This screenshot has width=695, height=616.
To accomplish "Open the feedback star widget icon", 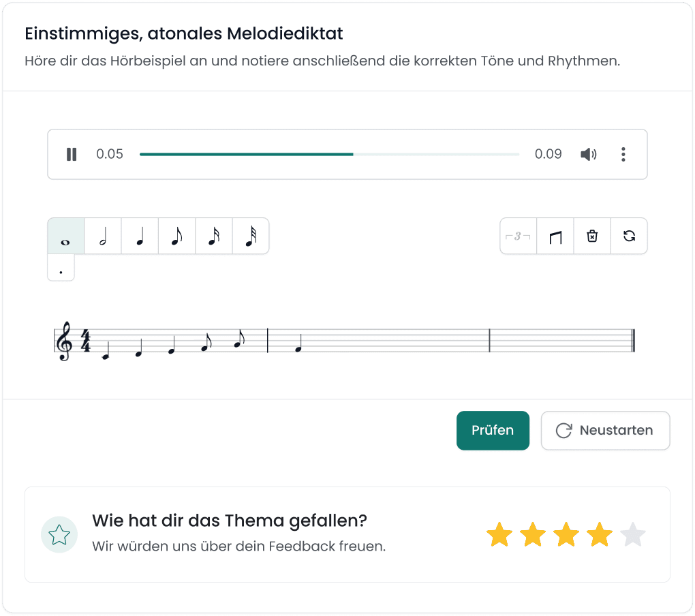I will (59, 534).
